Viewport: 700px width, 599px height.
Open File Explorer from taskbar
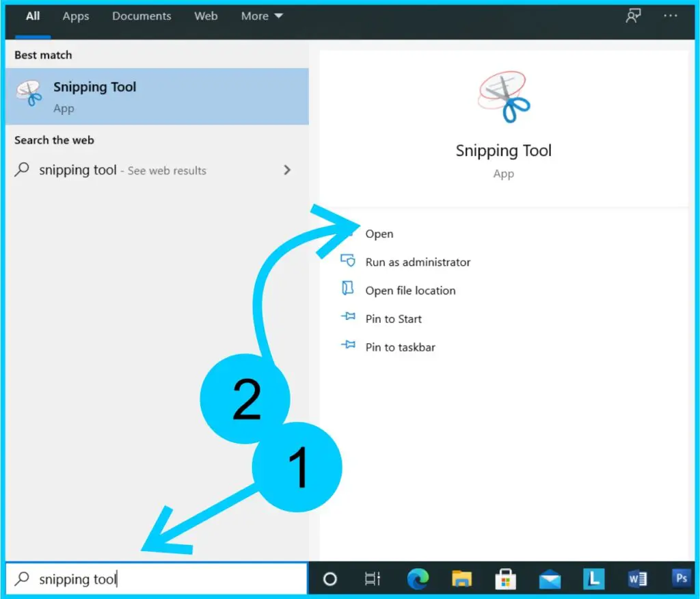461,579
